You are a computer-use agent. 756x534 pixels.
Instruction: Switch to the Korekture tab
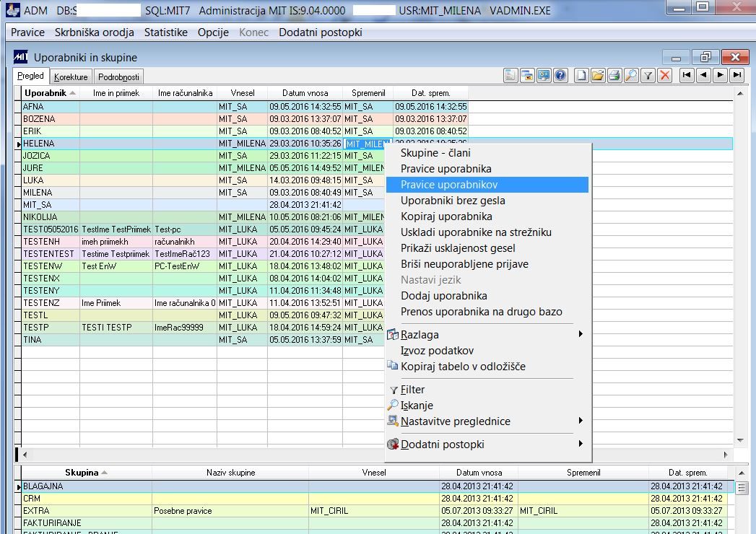pyautogui.click(x=71, y=77)
